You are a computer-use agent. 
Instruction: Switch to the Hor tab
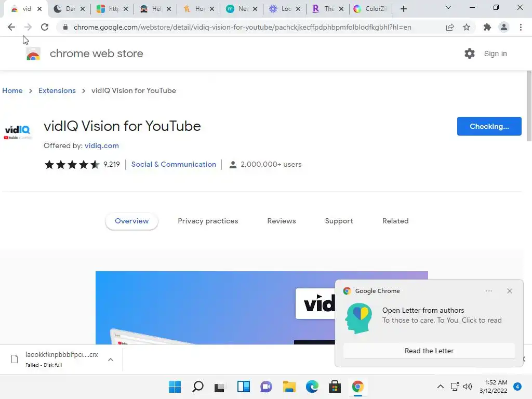point(199,9)
